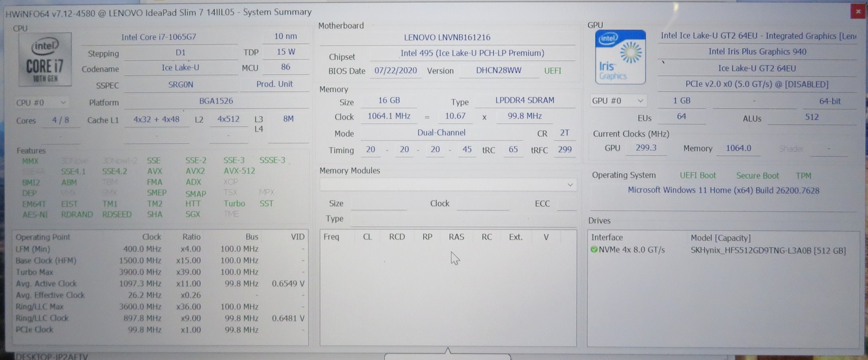Click the Memory Type LPDDR4 SDRAM field
Viewport: 868px width, 360px height.
[525, 100]
